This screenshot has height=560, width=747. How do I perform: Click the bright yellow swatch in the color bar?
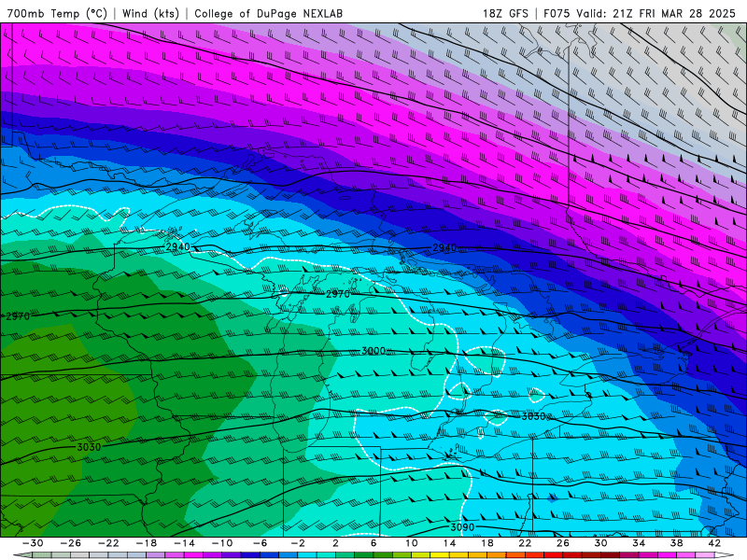click(x=440, y=555)
